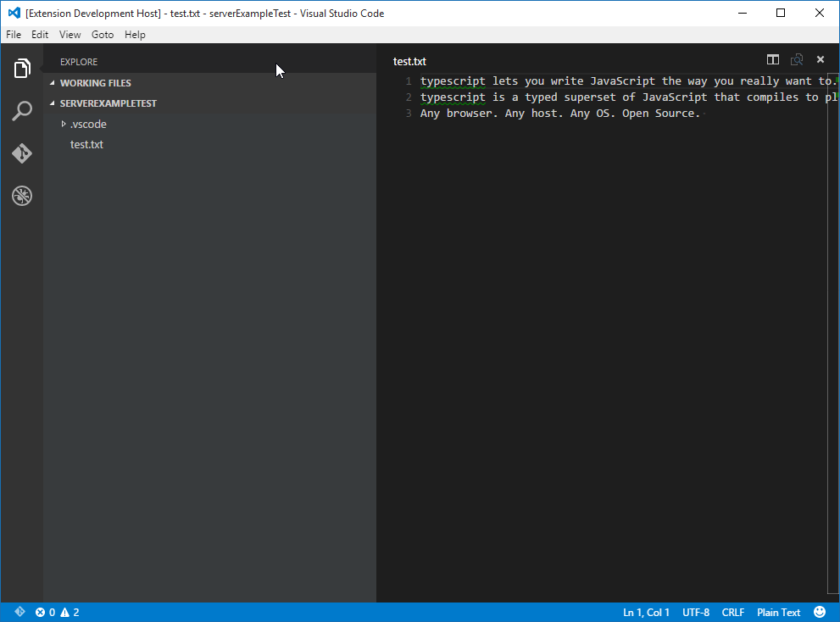Click the open preview icon in editor toolbar

[x=796, y=60]
